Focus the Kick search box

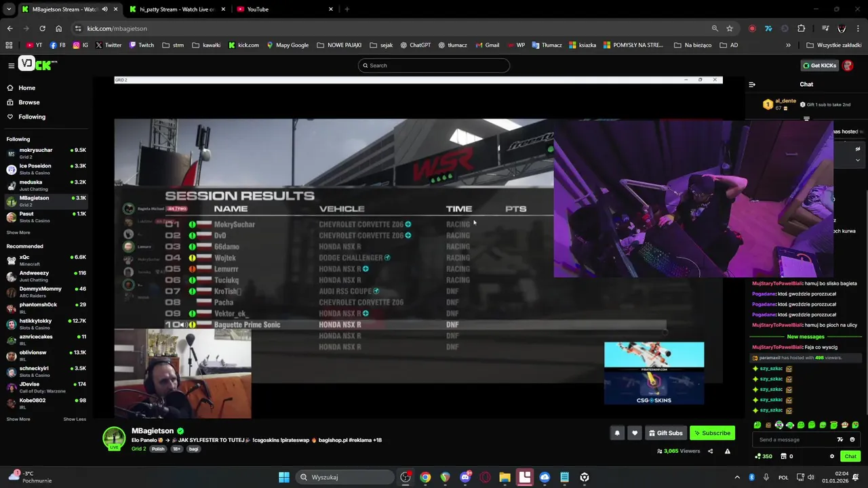(x=434, y=65)
